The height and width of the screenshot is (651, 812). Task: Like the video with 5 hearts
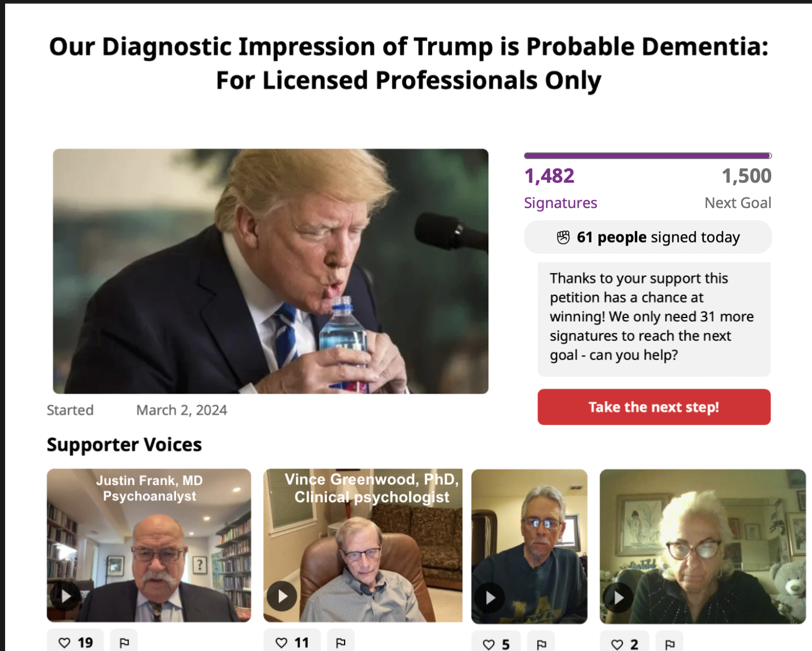coord(496,644)
